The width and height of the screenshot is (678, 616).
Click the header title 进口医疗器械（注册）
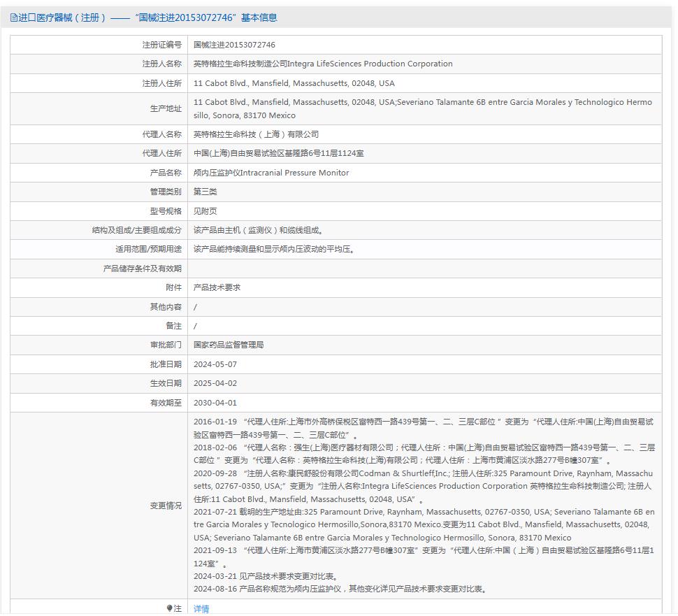click(x=62, y=17)
